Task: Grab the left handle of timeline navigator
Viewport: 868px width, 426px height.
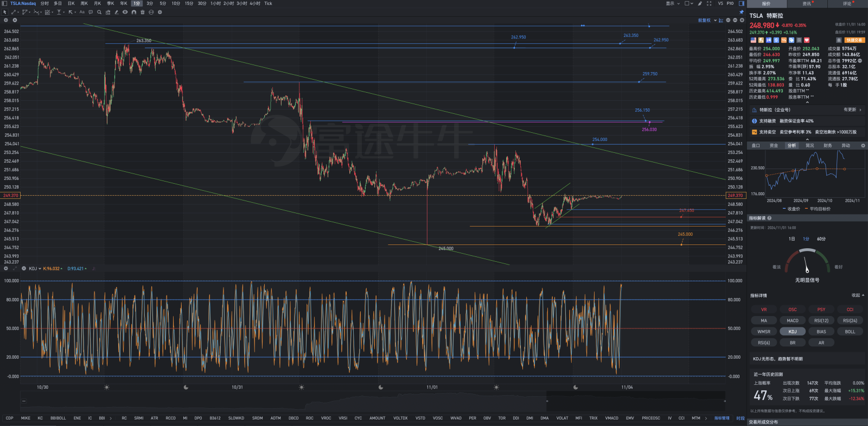Action: click(x=547, y=401)
